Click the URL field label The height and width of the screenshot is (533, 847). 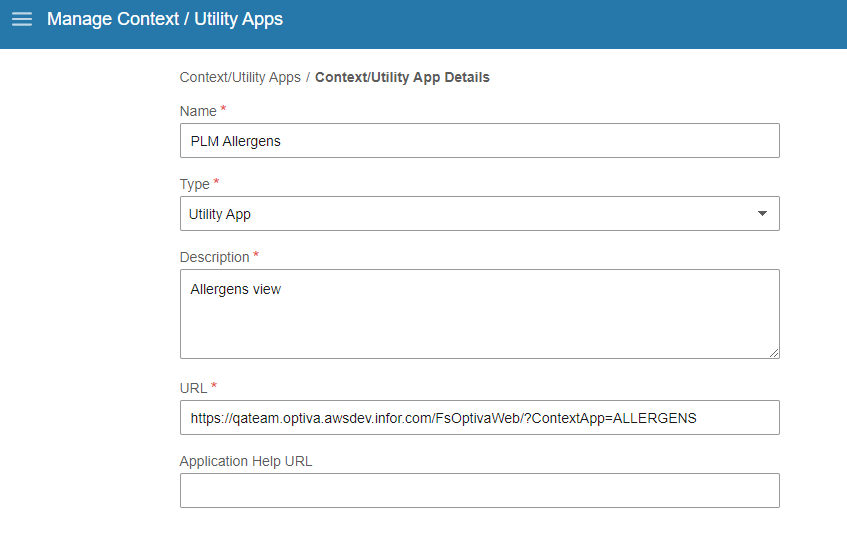click(193, 387)
